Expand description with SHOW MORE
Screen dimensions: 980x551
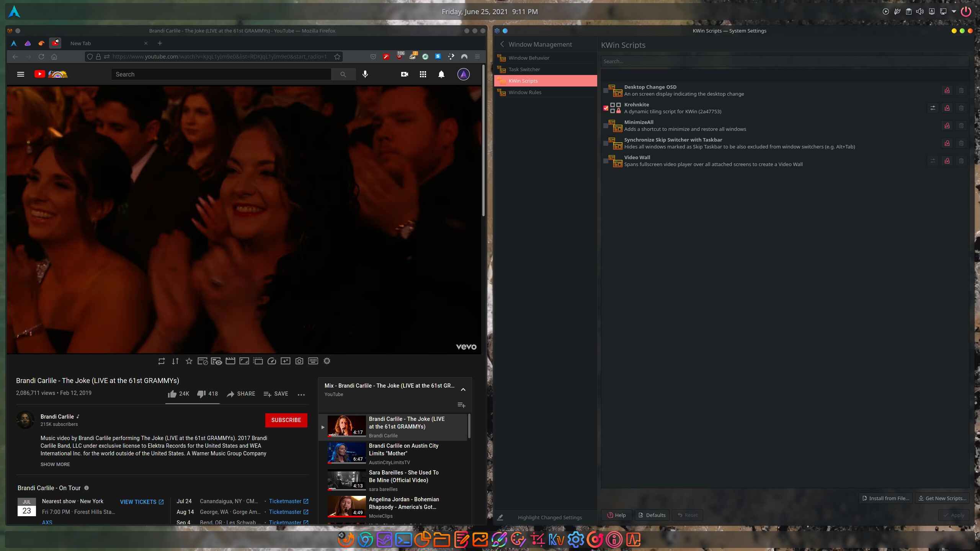[x=55, y=464]
